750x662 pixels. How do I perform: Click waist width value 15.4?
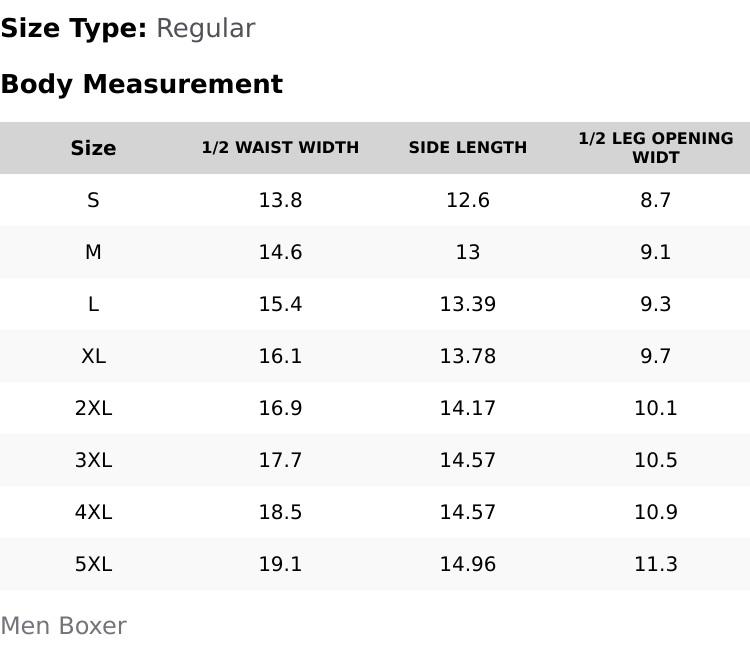(x=280, y=304)
